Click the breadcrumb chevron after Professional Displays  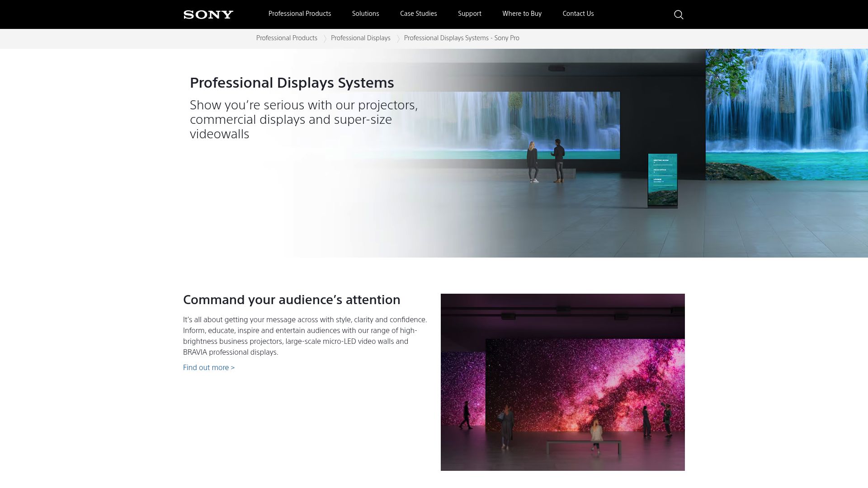397,38
